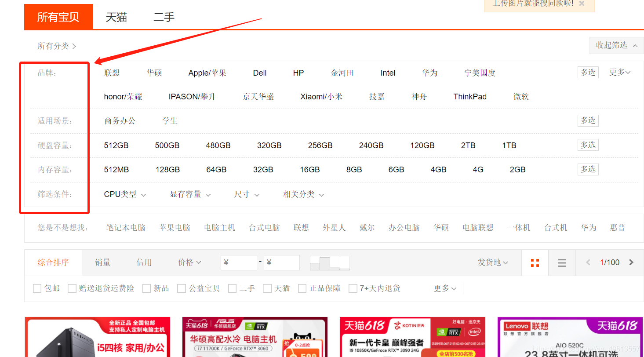The image size is (644, 357).
Task: Open the Lenovo AIO 520C product thumbnail
Action: [x=570, y=337]
